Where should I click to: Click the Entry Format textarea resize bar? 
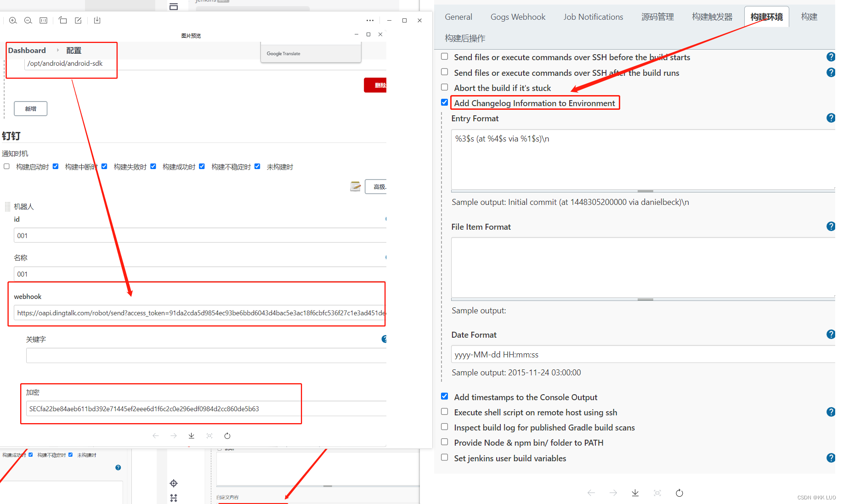tap(645, 191)
